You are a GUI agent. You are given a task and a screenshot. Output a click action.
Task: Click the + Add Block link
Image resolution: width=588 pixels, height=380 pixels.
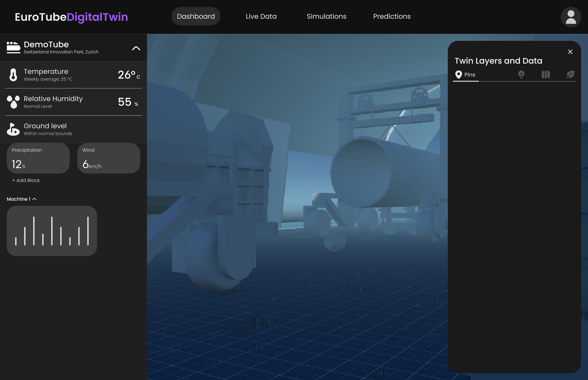coord(26,180)
